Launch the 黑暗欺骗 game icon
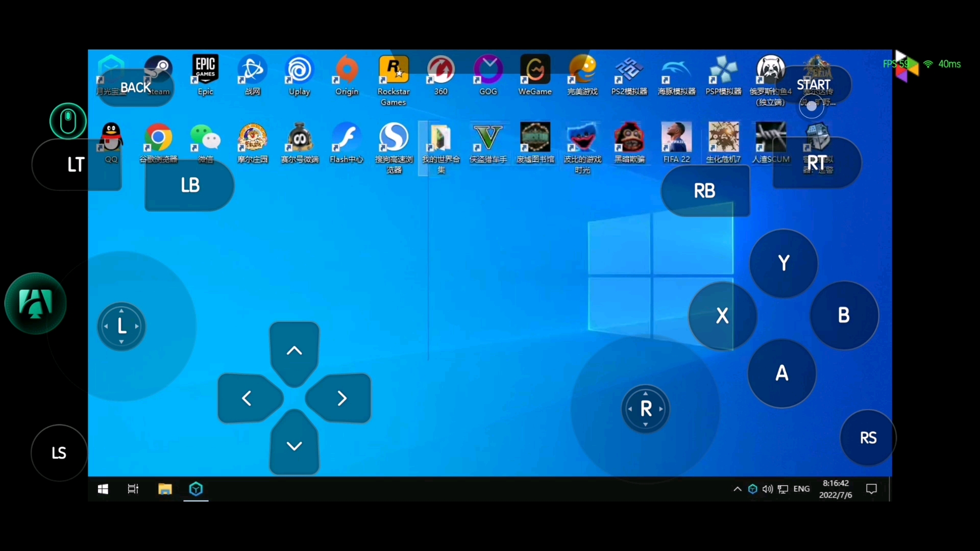Image resolution: width=980 pixels, height=551 pixels. tap(629, 143)
